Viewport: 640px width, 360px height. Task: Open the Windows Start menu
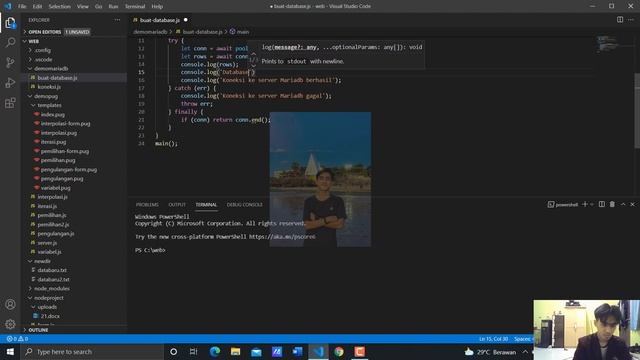coord(10,351)
